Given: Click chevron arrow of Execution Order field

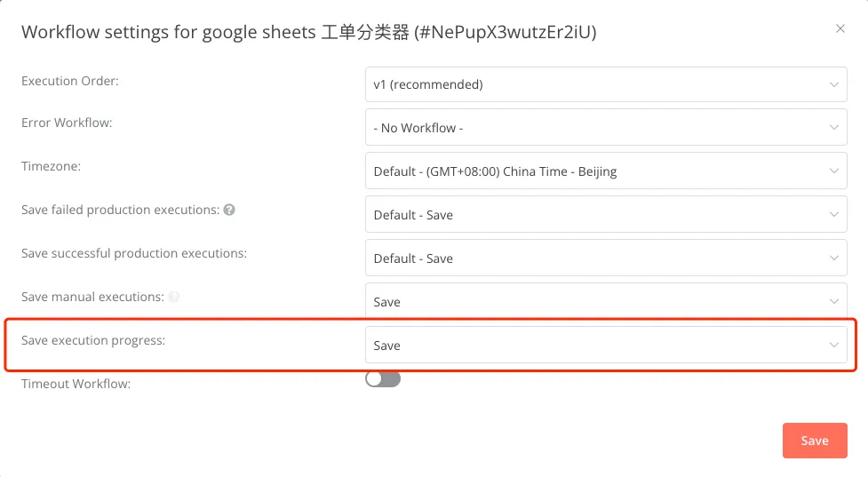Looking at the screenshot, I should [833, 84].
